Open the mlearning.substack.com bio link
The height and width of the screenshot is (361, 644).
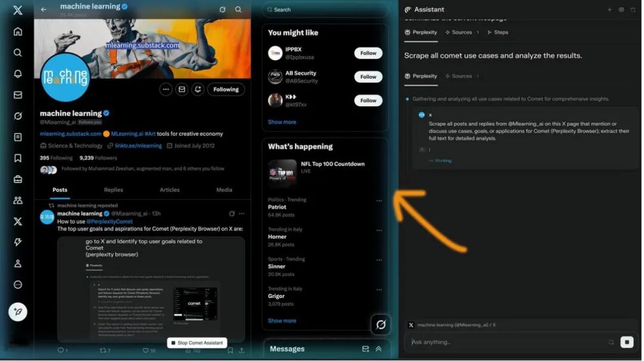[x=70, y=133]
